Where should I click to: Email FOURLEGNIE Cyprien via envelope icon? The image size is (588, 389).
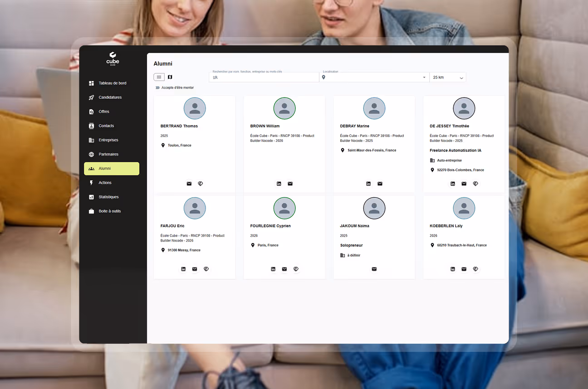point(284,269)
